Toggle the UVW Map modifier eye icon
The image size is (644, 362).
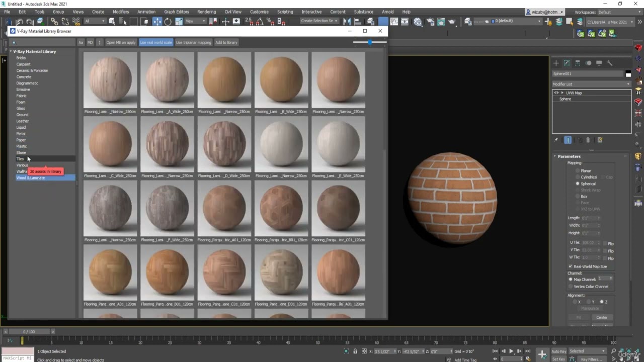pyautogui.click(x=556, y=93)
